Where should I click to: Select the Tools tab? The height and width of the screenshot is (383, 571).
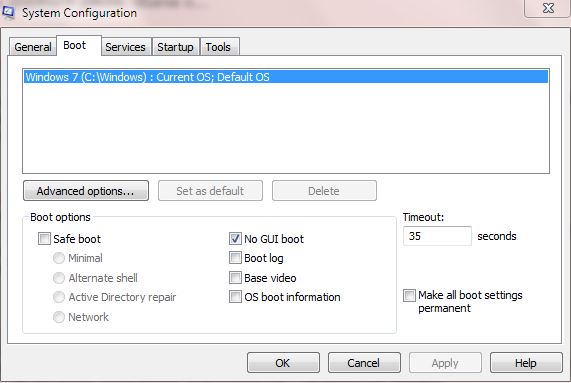(x=218, y=47)
